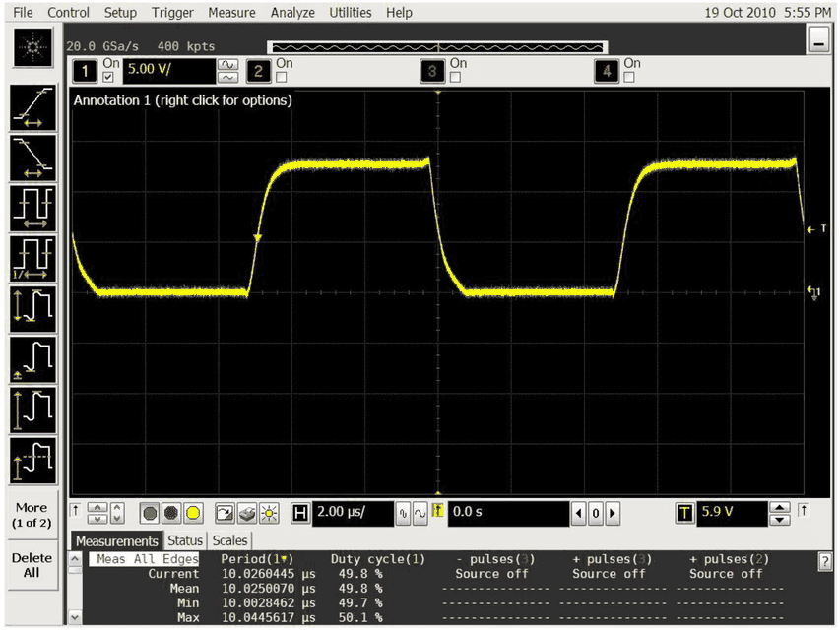The image size is (840, 630).
Task: Click the up-arrow icon right of trigger level
Action: [x=803, y=510]
